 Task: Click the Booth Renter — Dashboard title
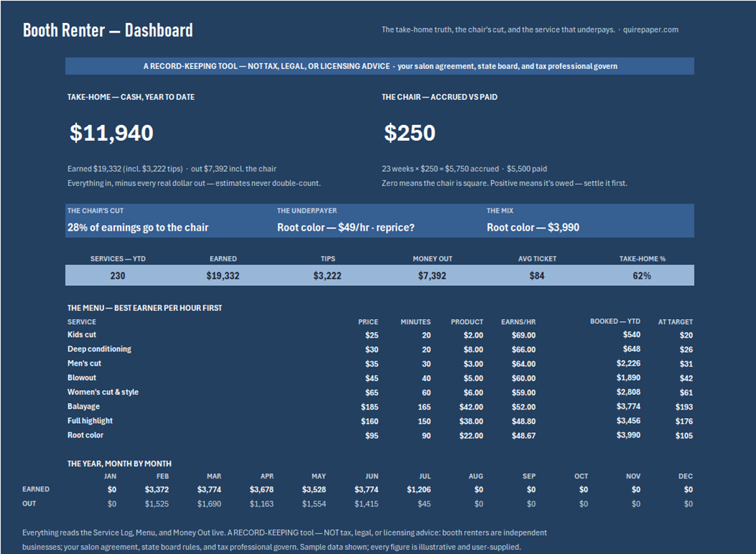click(x=108, y=30)
